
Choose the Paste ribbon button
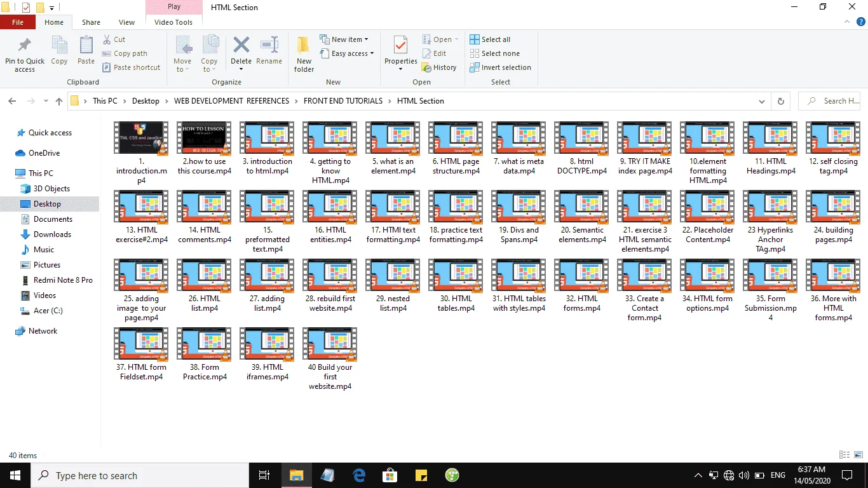point(86,51)
